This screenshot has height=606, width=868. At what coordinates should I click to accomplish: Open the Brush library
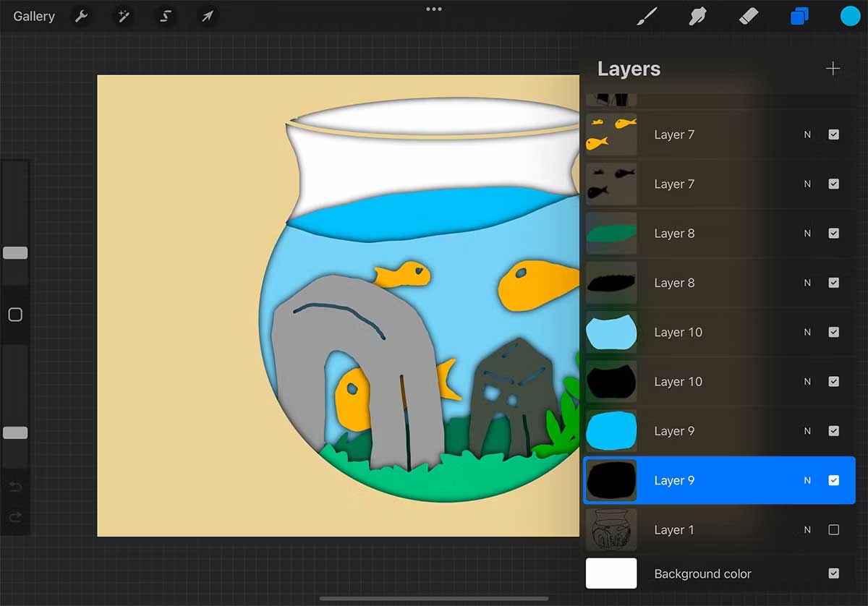coord(647,16)
